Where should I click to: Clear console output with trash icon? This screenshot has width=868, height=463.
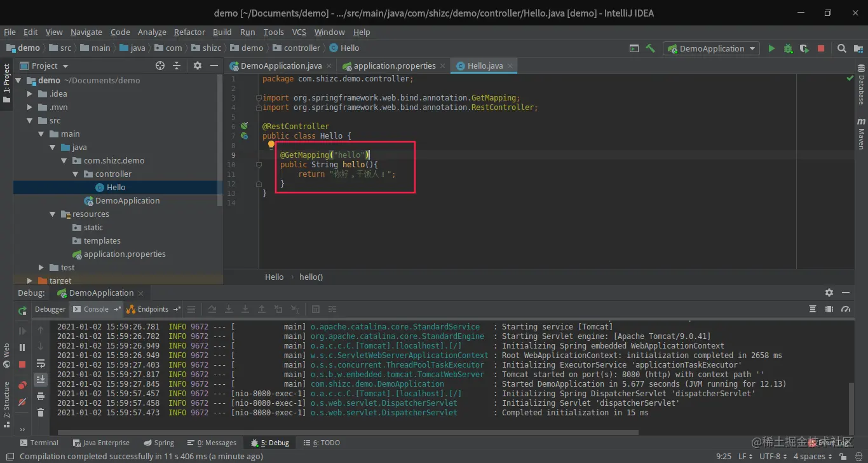(x=41, y=413)
